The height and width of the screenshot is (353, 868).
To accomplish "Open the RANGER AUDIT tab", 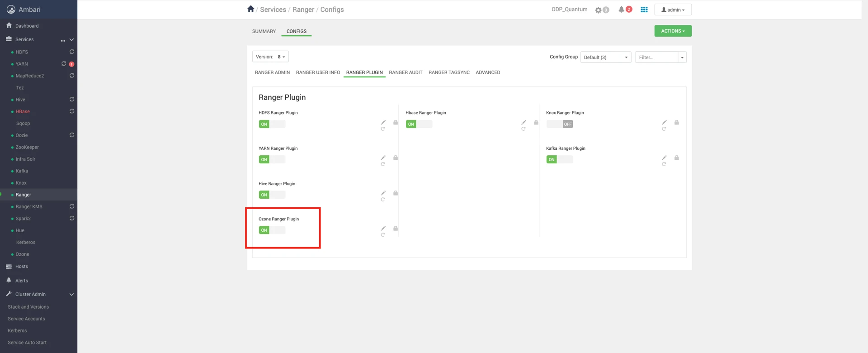I will pos(406,72).
